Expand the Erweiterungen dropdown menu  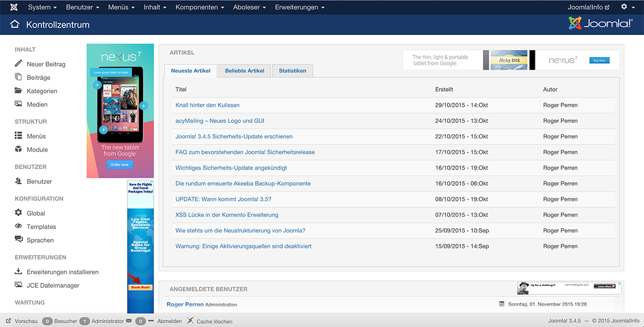click(300, 8)
